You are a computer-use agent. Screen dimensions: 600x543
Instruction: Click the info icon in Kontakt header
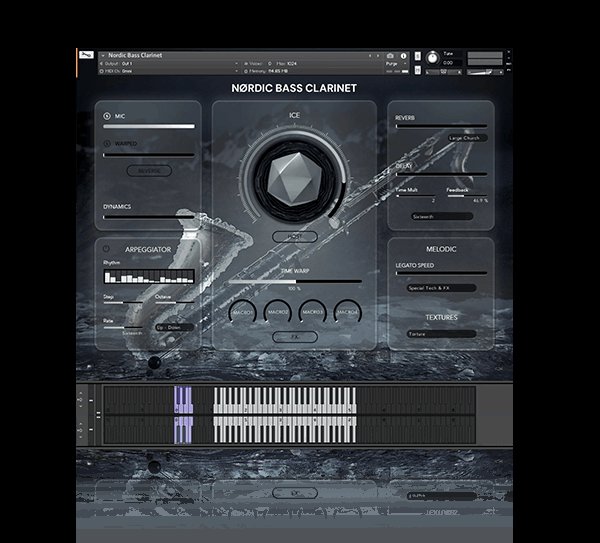coord(402,55)
